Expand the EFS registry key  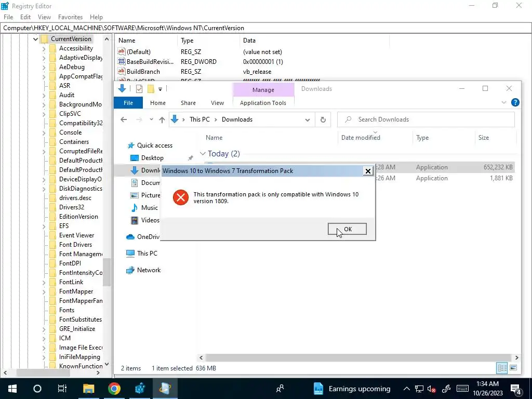point(44,227)
